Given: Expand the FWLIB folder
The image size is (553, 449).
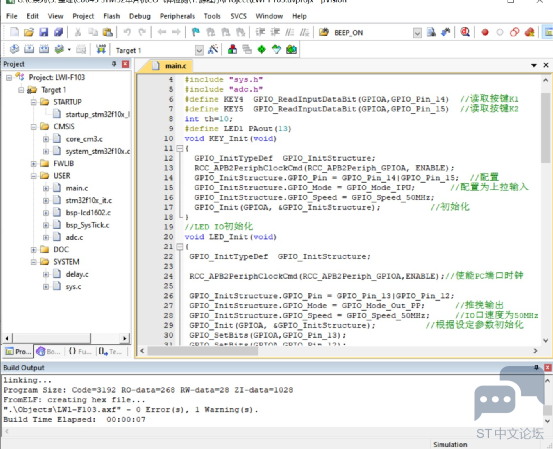Looking at the screenshot, I should coord(34,164).
